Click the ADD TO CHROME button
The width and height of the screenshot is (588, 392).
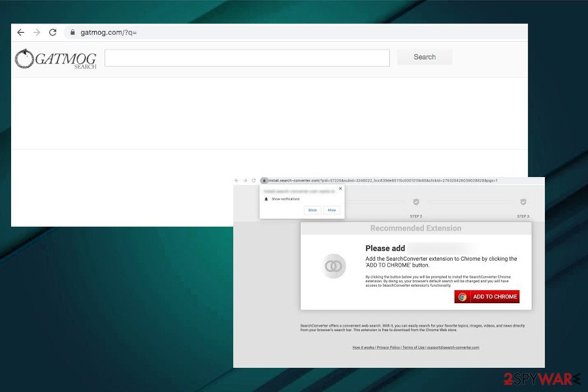487,297
